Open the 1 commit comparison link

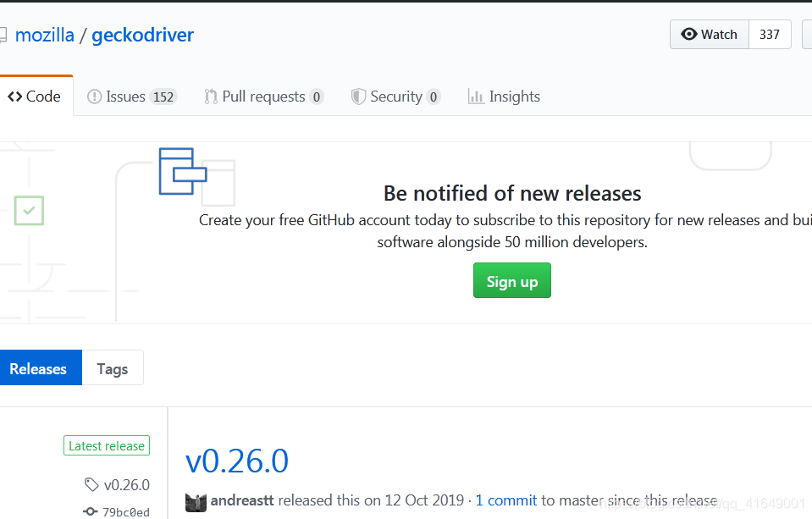[506, 500]
